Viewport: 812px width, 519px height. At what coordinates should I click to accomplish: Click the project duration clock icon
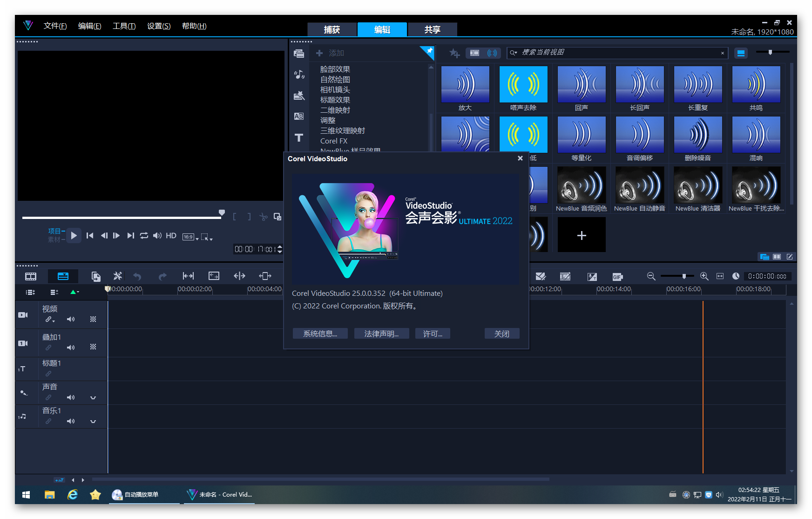[x=736, y=276]
